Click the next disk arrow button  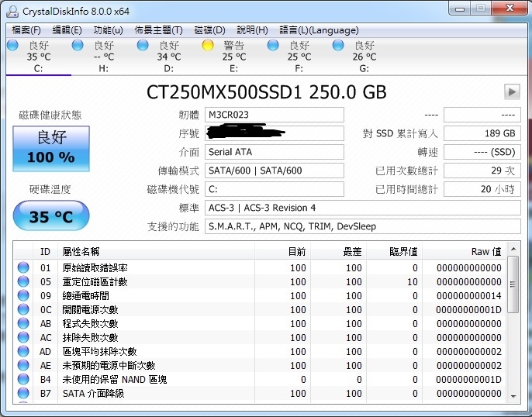(x=512, y=91)
